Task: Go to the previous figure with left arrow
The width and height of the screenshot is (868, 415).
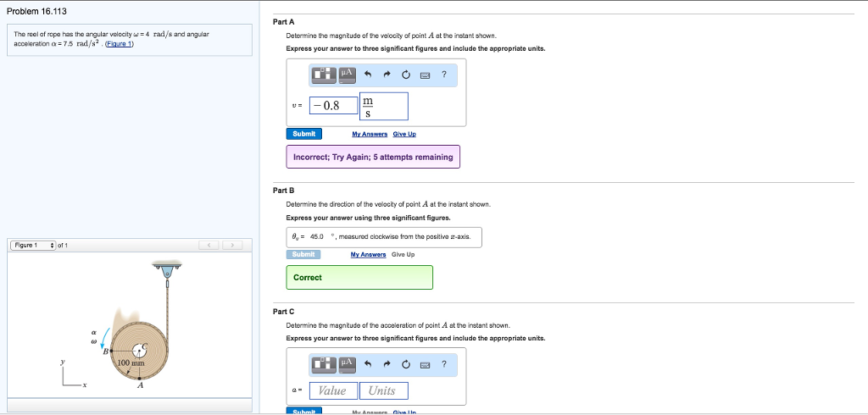Action: (209, 246)
